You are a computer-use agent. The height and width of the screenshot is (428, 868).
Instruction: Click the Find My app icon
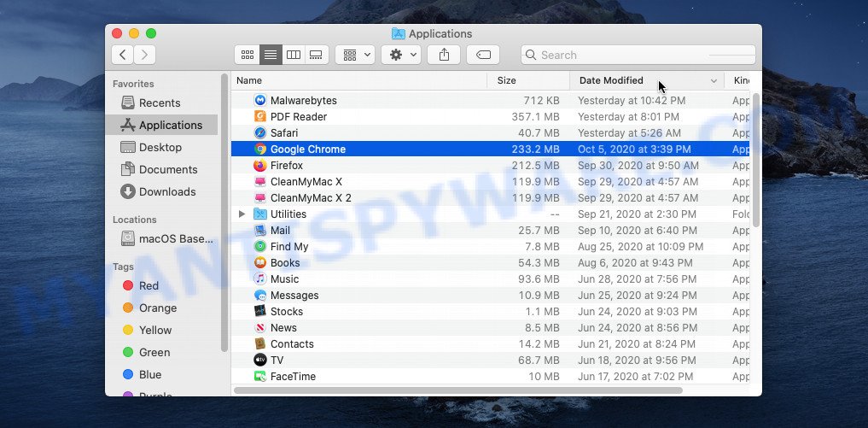(x=260, y=246)
